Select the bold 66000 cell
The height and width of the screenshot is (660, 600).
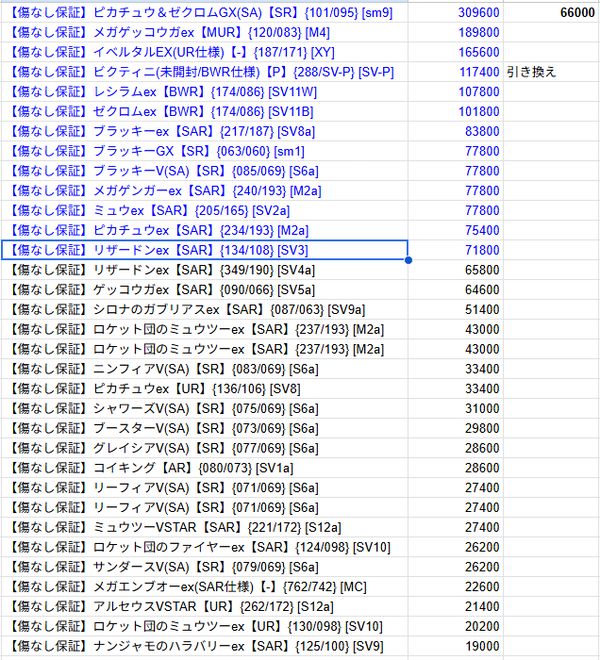tap(552, 13)
